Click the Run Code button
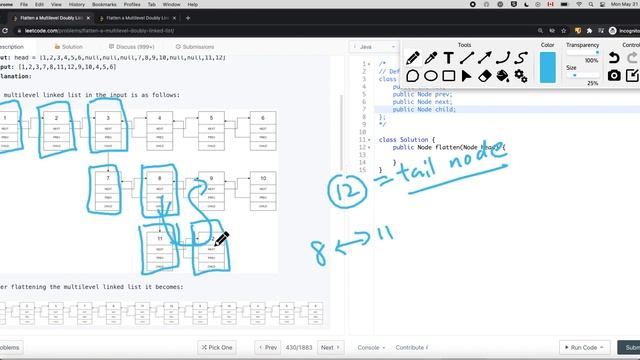This screenshot has width=640, height=360. pyautogui.click(x=584, y=347)
